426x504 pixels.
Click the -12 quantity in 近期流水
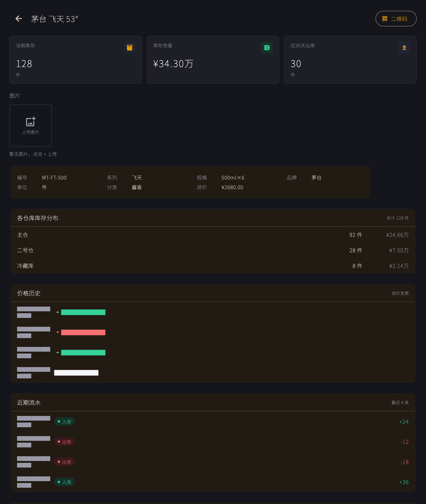(404, 442)
